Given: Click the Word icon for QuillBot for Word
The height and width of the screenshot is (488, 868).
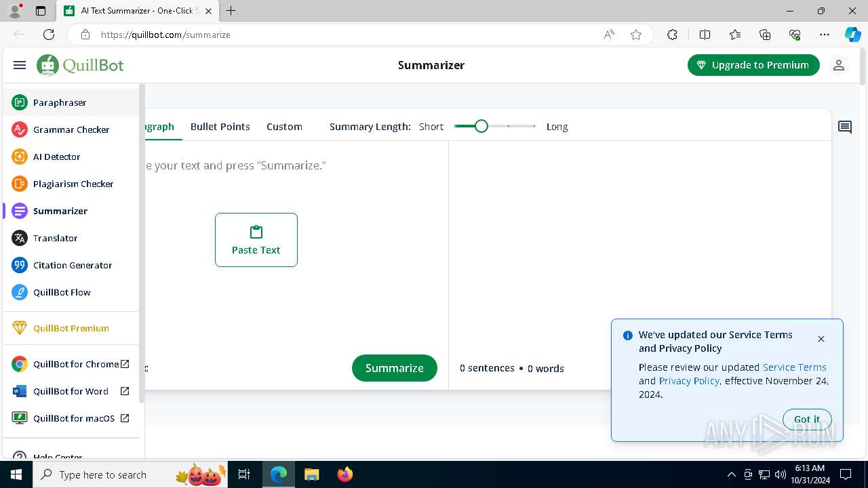Looking at the screenshot, I should coord(20,391).
